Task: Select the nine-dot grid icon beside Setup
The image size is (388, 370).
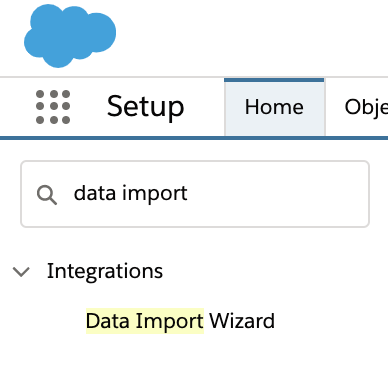Action: pos(53,107)
